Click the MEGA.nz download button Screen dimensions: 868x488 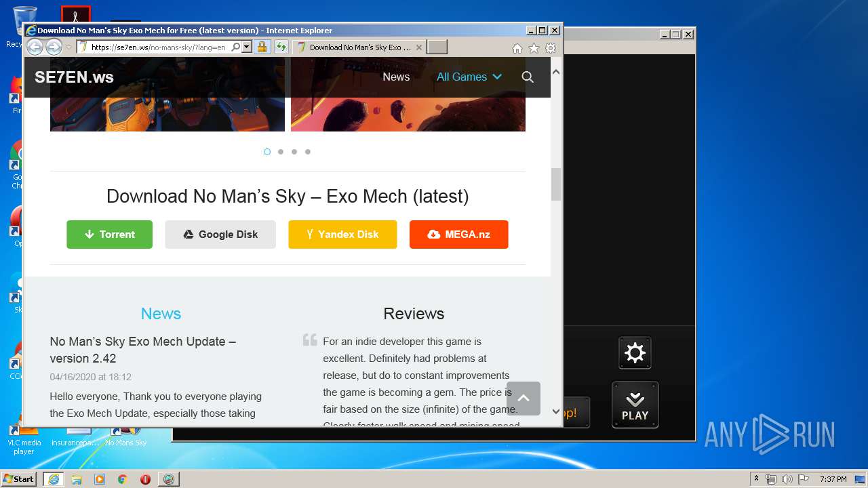tap(458, 235)
